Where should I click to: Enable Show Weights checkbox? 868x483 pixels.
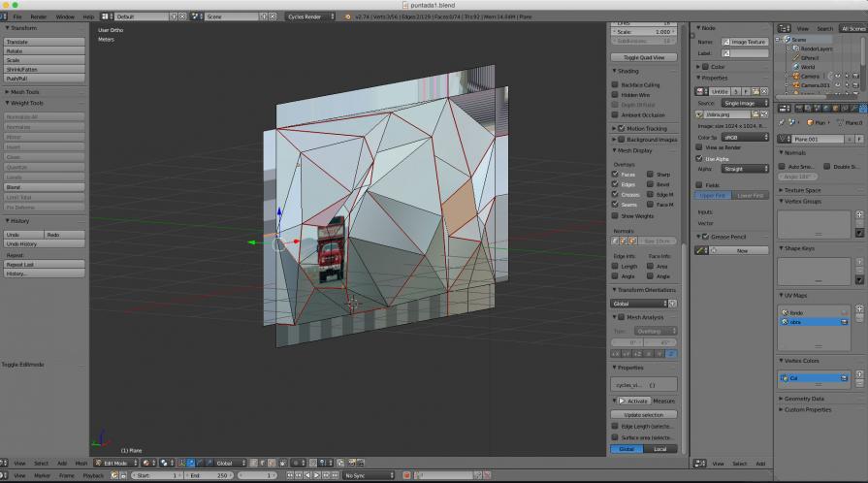(615, 216)
